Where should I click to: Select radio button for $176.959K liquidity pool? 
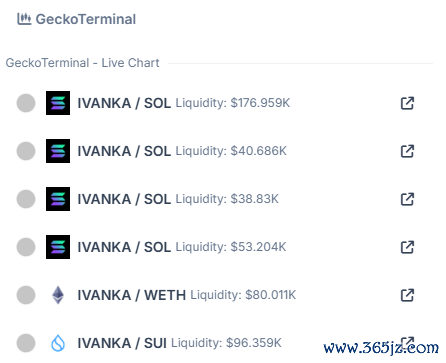point(26,103)
